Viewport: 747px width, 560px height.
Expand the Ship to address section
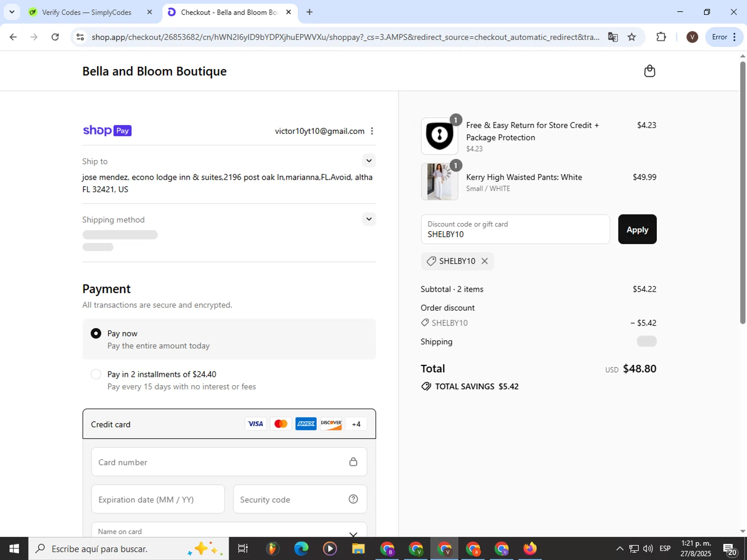click(369, 161)
